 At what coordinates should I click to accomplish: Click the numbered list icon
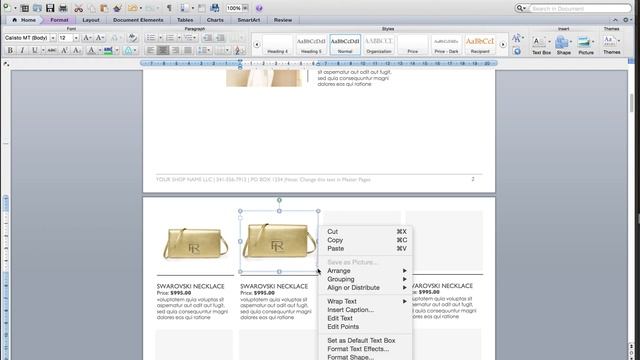click(170, 38)
